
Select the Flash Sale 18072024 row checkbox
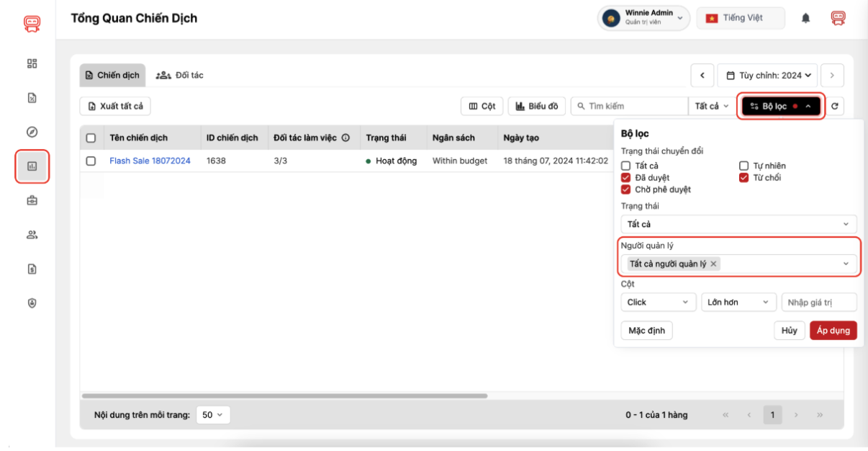click(x=91, y=161)
